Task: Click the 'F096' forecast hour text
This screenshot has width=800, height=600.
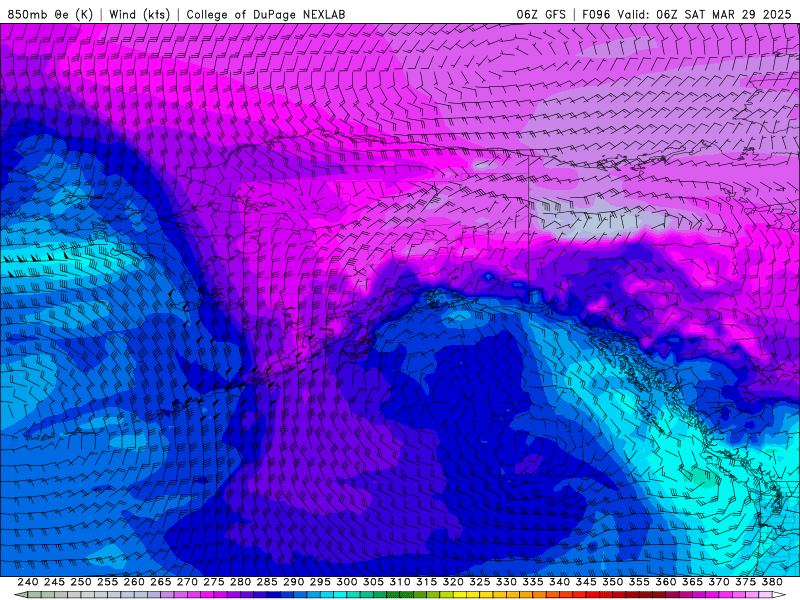Action: (x=596, y=14)
